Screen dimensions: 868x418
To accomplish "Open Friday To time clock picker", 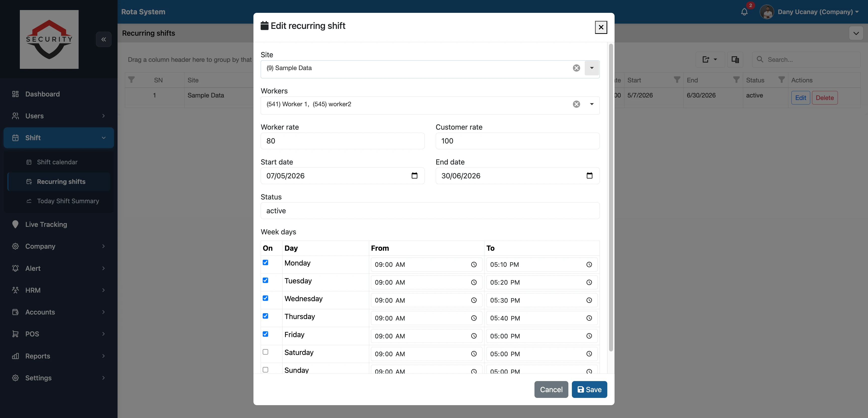I will [x=589, y=336].
